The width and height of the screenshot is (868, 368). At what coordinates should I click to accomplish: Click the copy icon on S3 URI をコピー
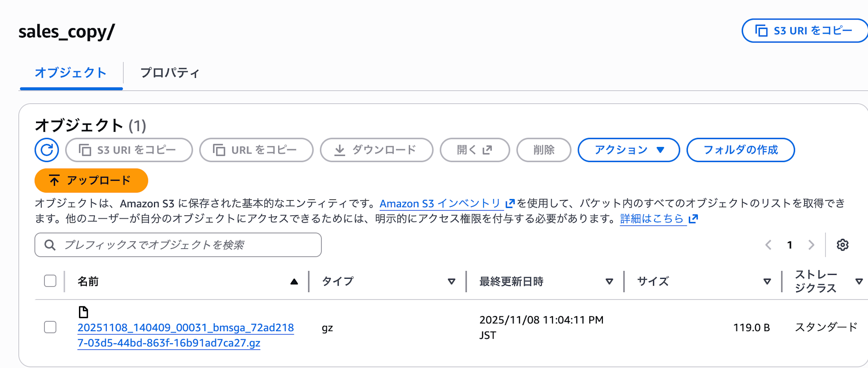point(85,150)
